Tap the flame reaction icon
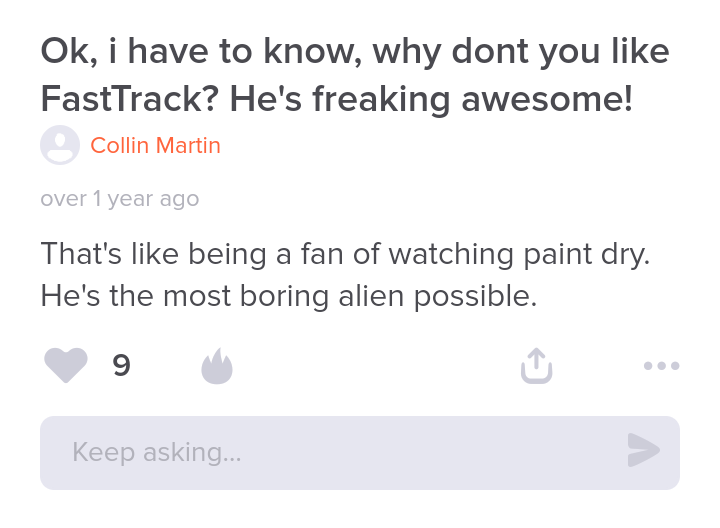The height and width of the screenshot is (528, 720). 216,367
